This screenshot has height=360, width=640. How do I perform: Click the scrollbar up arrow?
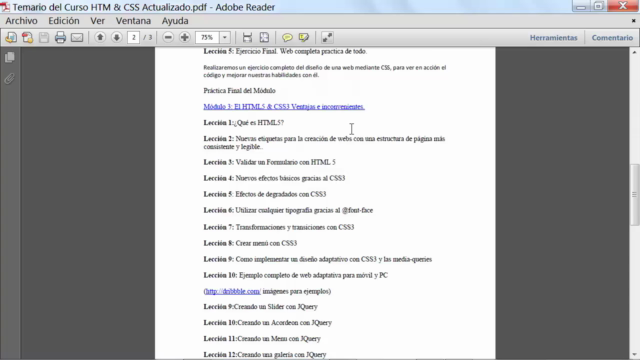[x=635, y=52]
